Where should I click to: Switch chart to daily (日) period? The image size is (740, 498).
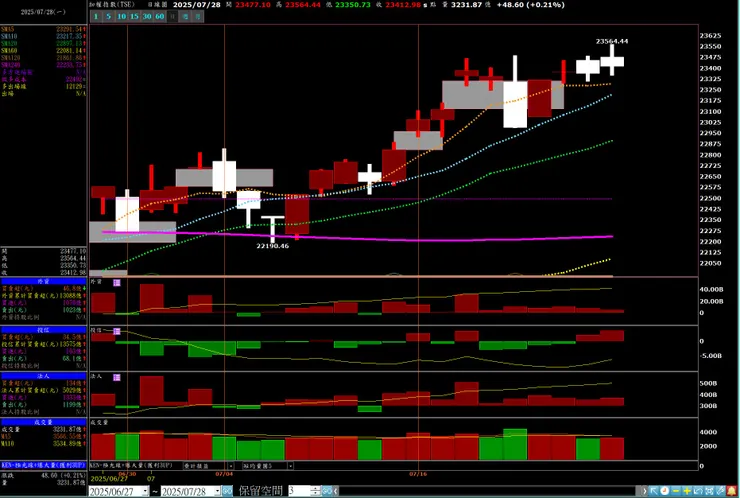pos(173,17)
